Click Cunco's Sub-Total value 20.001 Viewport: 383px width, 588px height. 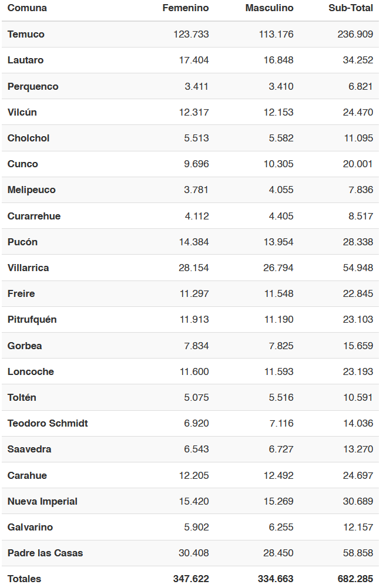(x=358, y=164)
